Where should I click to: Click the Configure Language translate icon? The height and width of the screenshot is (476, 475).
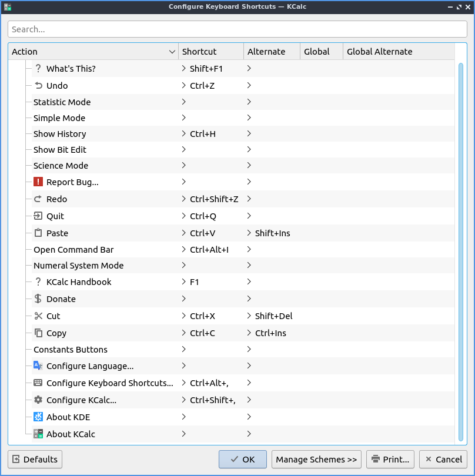[39, 366]
